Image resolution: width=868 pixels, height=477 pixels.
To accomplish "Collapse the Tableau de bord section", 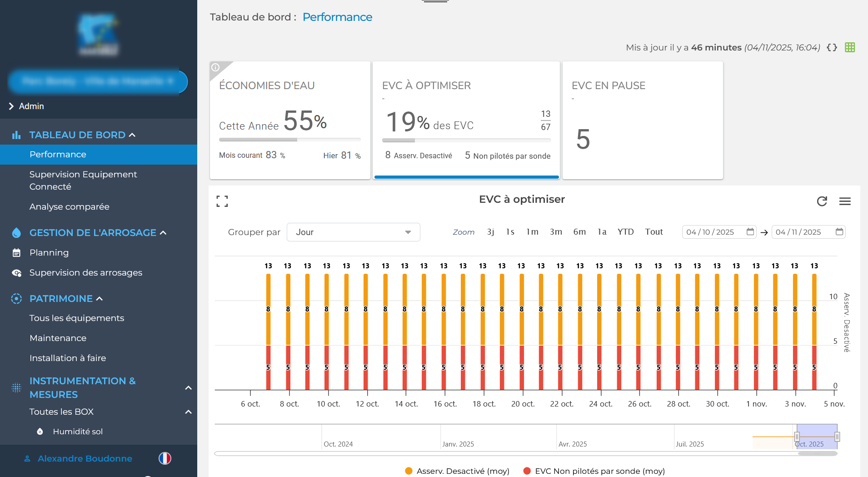I will tap(132, 135).
